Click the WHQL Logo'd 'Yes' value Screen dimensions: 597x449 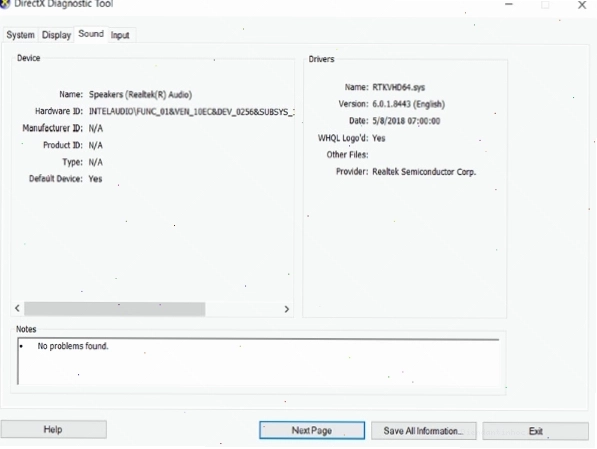(x=378, y=138)
